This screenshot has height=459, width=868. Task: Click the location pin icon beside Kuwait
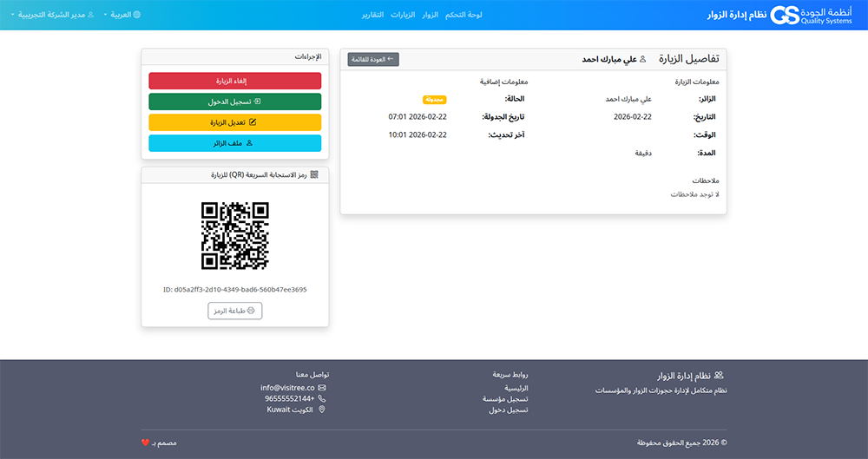[322, 410]
